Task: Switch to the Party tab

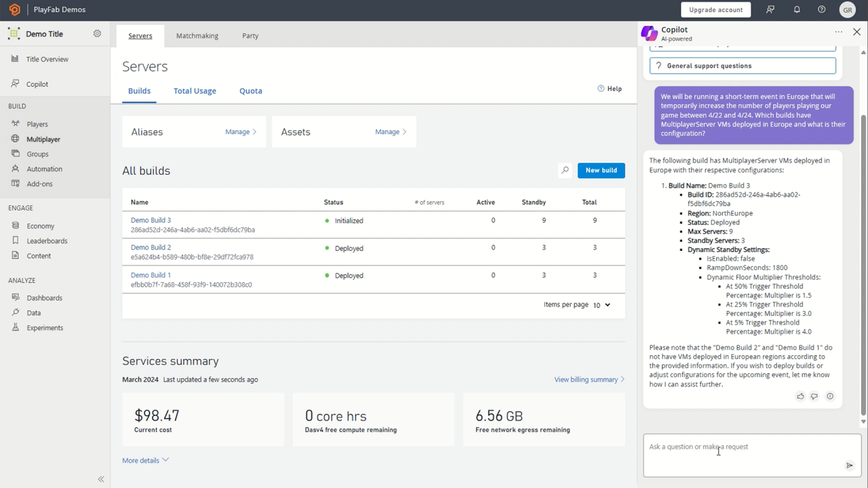Action: 250,36
